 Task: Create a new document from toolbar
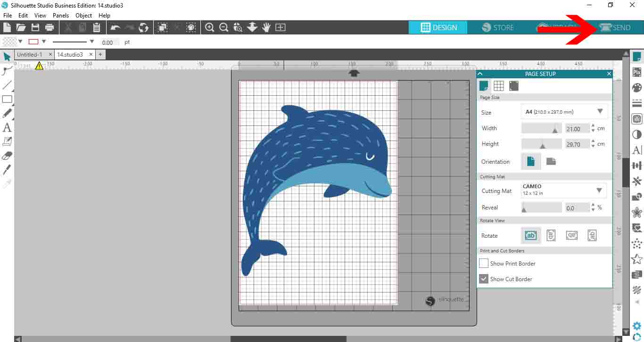[7, 27]
